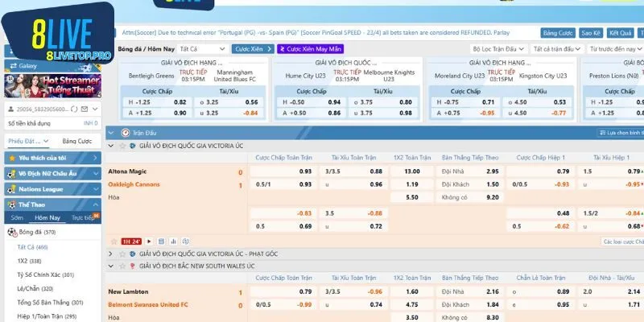This screenshot has width=644, height=322.
Task: Open the Từ trước đến nay dropdown
Action: pos(615,49)
